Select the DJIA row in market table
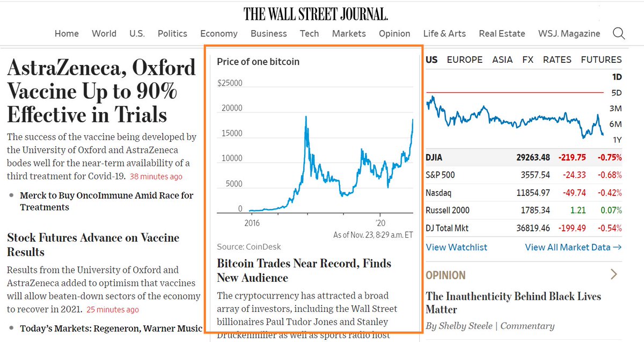This screenshot has width=644, height=342. [524, 158]
